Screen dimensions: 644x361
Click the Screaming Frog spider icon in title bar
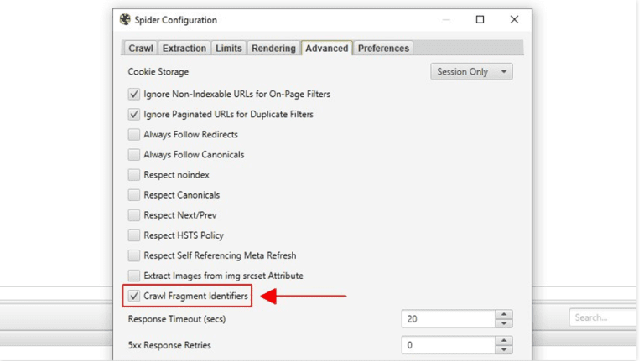click(x=125, y=20)
